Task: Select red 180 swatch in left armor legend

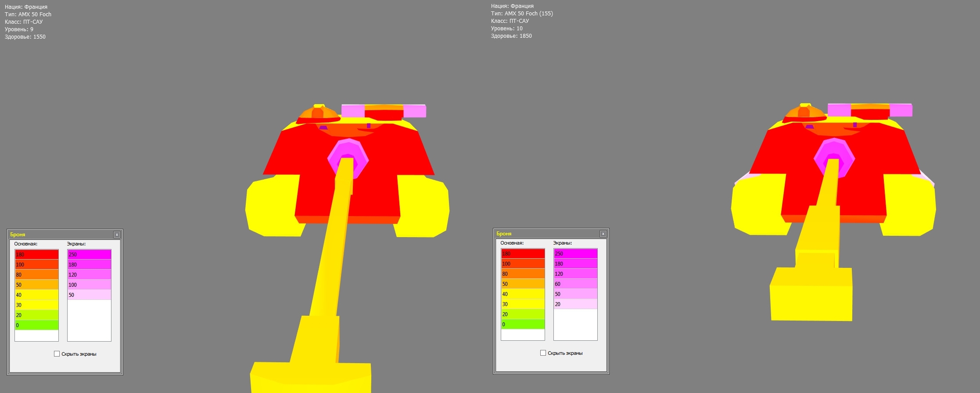Action: pos(37,255)
